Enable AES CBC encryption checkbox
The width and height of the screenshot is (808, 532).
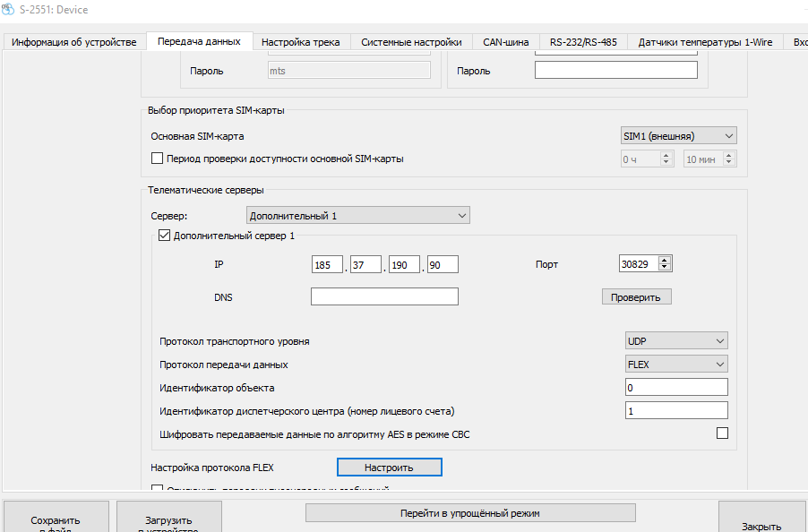[x=722, y=433]
